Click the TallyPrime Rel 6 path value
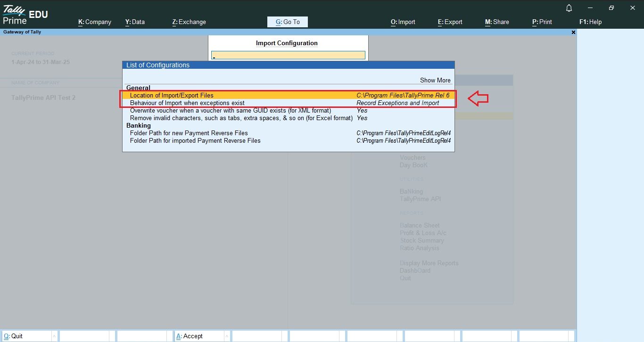 click(403, 95)
